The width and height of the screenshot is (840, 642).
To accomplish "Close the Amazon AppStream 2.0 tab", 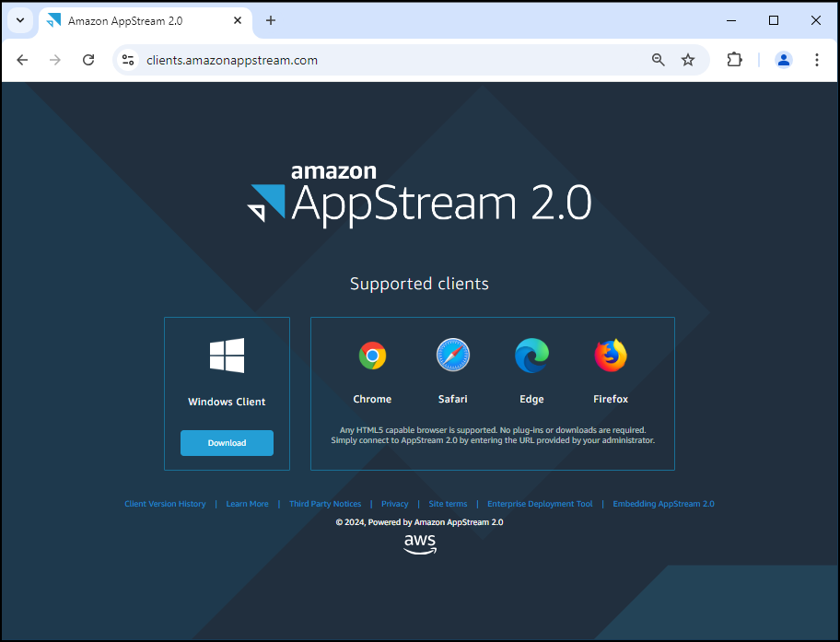I will tap(239, 20).
